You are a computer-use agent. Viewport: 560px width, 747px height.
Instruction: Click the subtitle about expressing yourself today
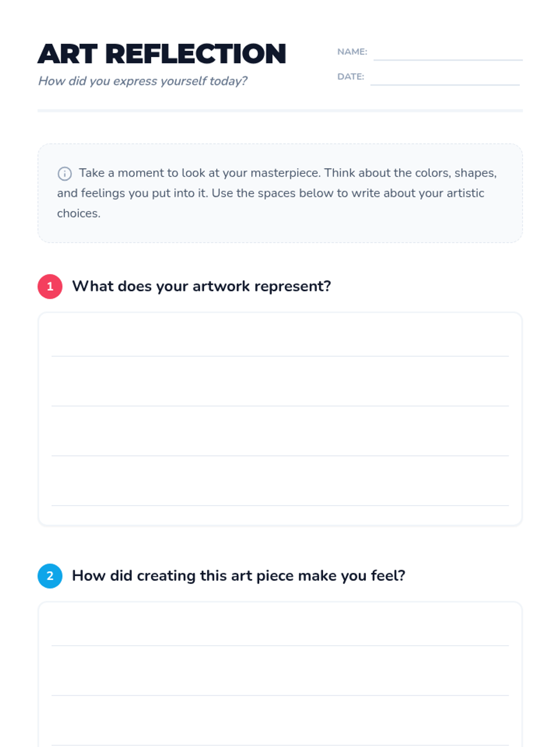[142, 81]
